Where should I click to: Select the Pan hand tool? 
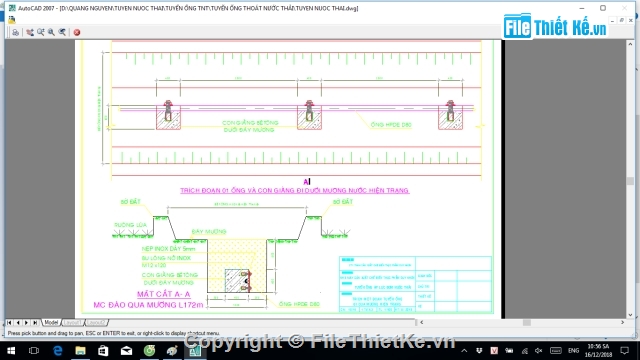tap(30, 32)
